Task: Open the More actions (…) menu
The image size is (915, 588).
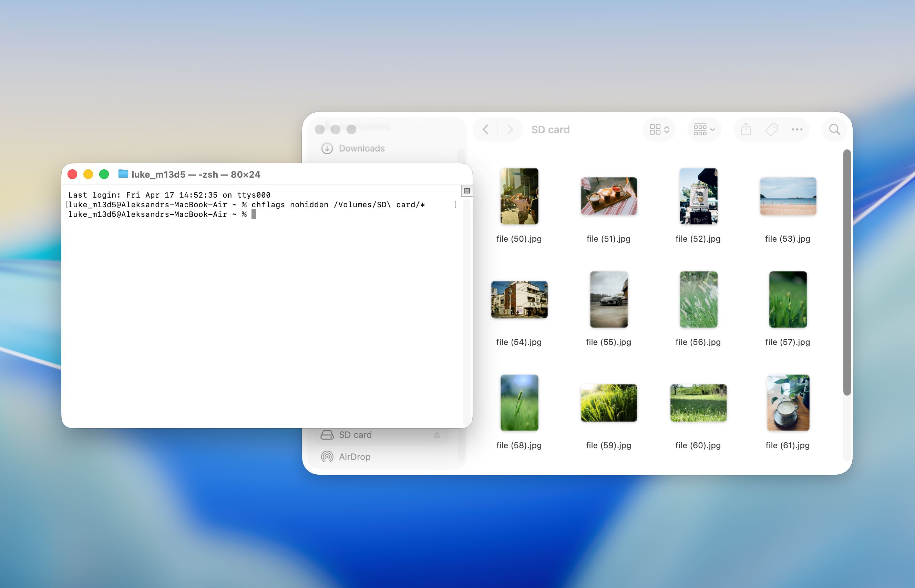Action: [x=797, y=129]
